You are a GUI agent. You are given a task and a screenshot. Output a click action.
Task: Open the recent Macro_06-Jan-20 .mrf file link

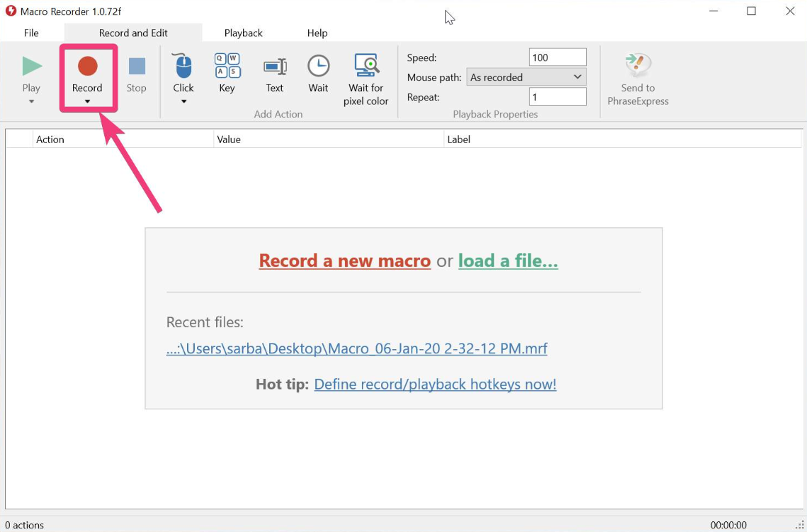[x=356, y=349]
